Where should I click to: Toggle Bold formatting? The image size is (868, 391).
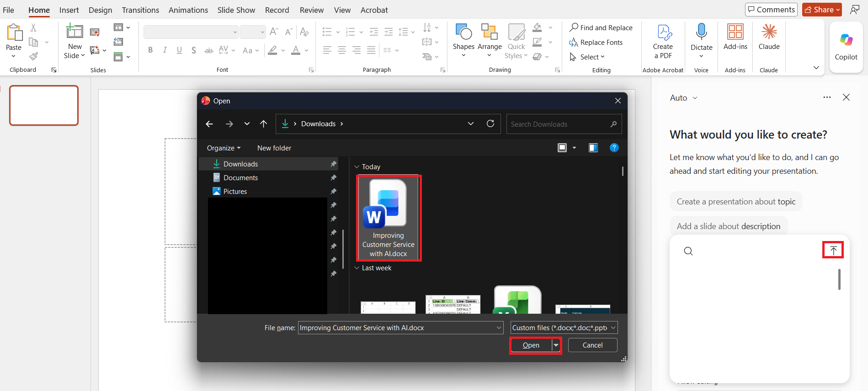click(150, 50)
